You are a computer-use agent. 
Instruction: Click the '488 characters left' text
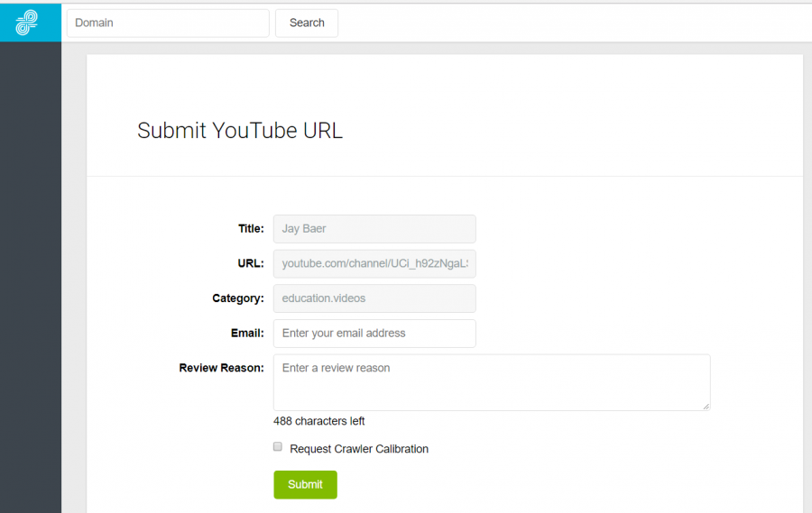pyautogui.click(x=319, y=421)
